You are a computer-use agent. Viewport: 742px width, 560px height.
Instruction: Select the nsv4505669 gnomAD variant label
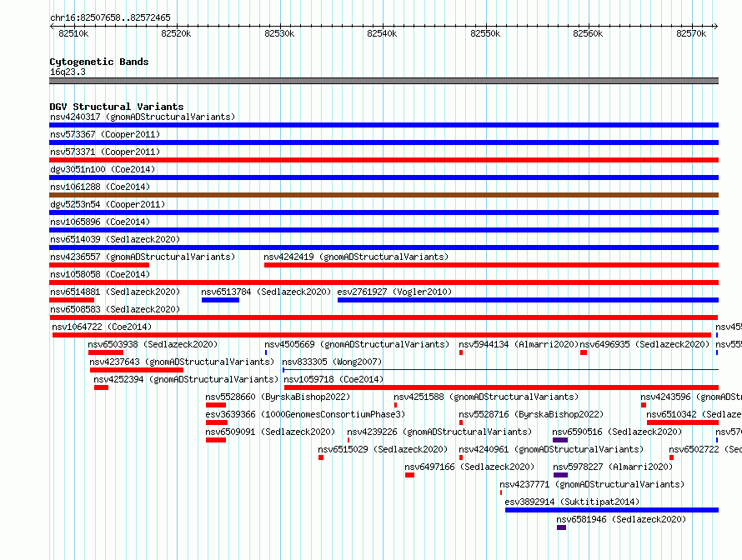tap(357, 344)
